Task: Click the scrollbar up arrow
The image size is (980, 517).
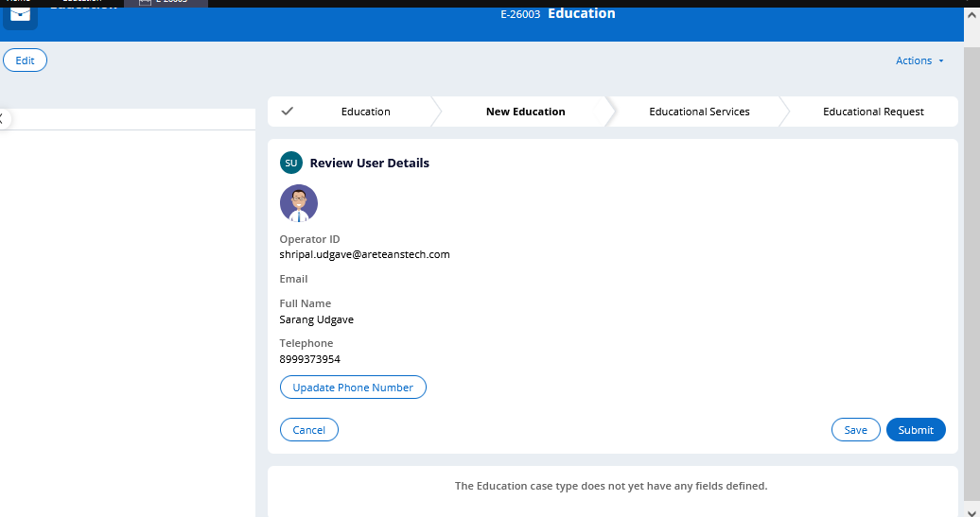Action: pyautogui.click(x=971, y=15)
